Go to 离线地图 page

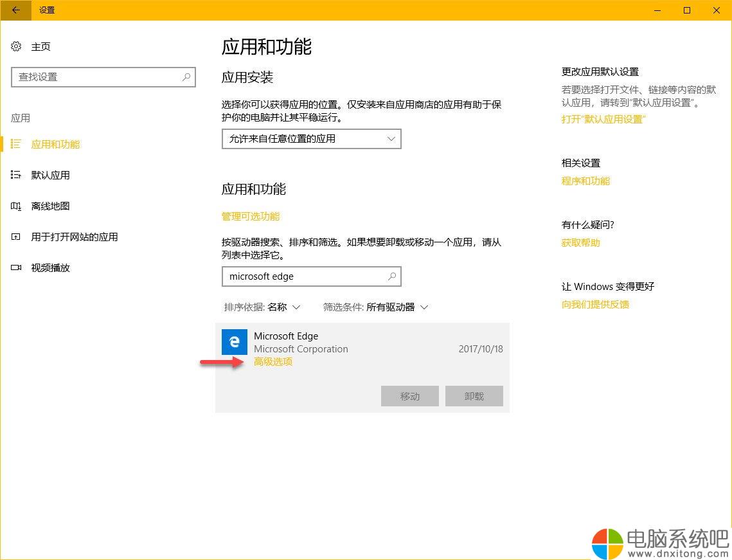click(50, 206)
